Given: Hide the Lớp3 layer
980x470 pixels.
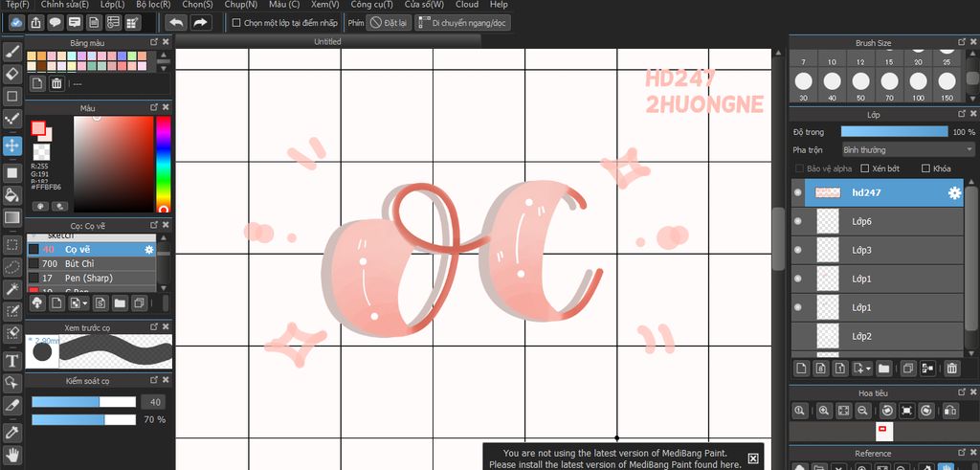Looking at the screenshot, I should click(797, 250).
